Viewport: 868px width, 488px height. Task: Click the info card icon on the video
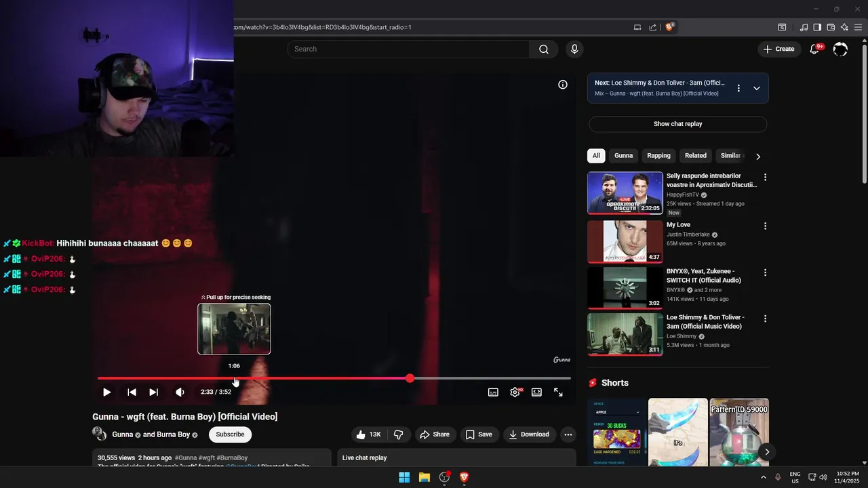pos(563,85)
